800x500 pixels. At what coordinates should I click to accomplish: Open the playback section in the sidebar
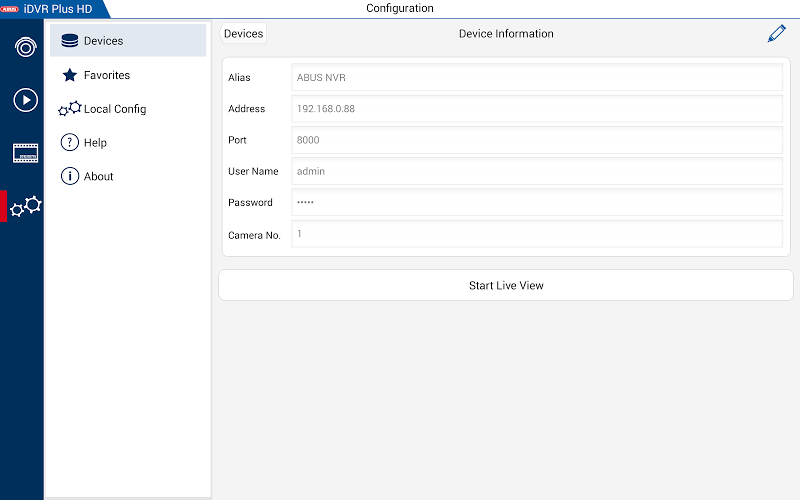point(25,99)
